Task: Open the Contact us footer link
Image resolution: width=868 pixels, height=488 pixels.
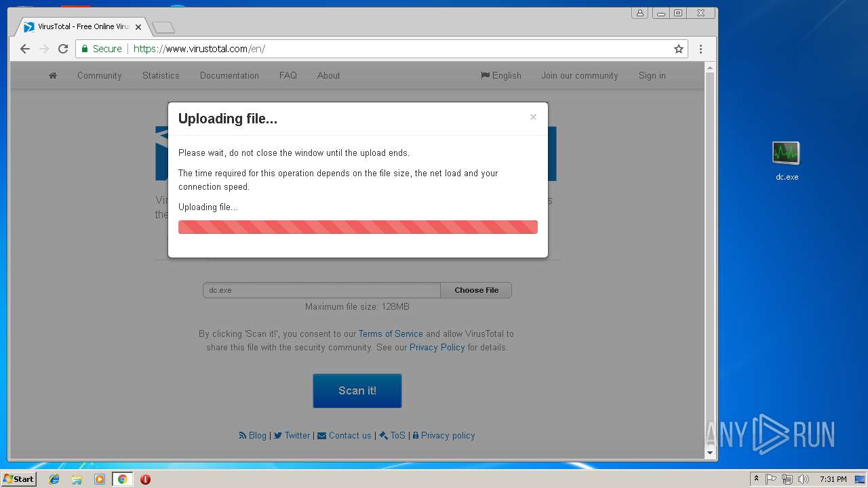Action: tap(344, 435)
